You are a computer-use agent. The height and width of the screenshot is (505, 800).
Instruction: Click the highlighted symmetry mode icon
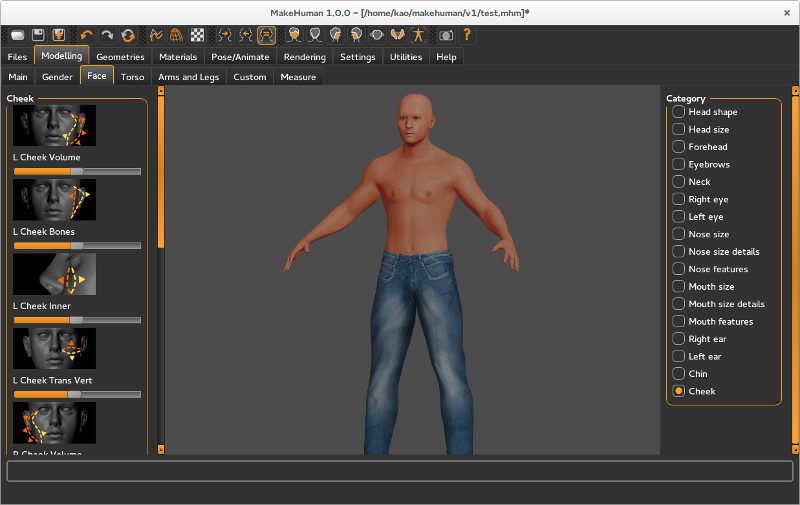pos(267,35)
